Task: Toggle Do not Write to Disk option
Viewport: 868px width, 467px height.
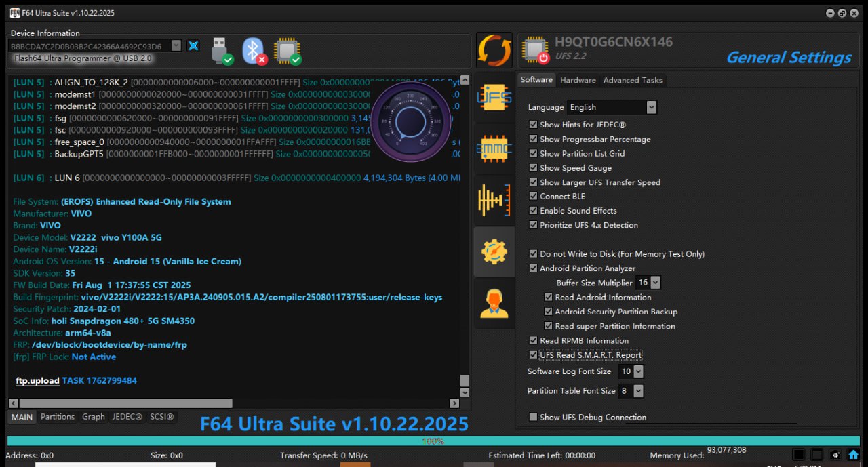Action: (x=533, y=254)
